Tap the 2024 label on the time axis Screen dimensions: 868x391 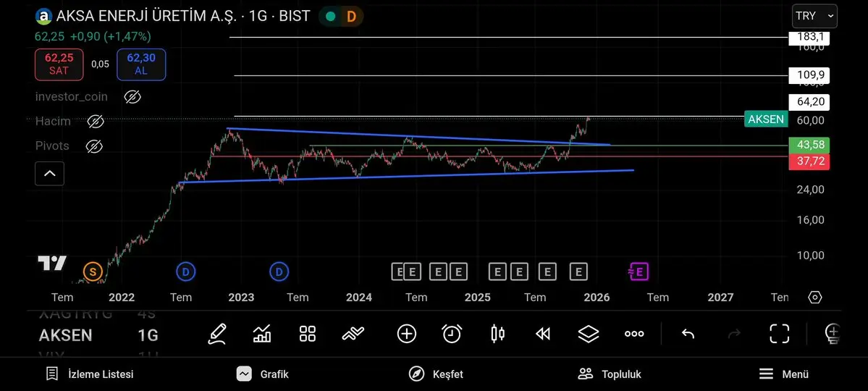point(359,298)
